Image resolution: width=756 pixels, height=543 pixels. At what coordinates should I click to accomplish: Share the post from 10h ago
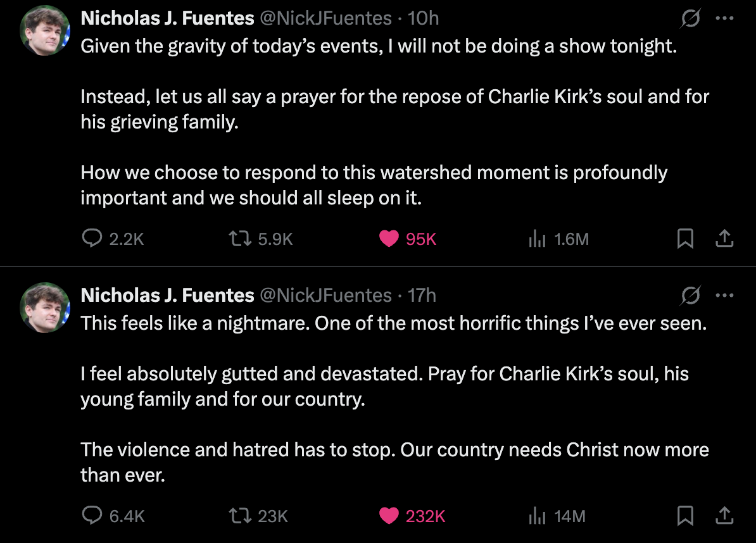pyautogui.click(x=724, y=239)
